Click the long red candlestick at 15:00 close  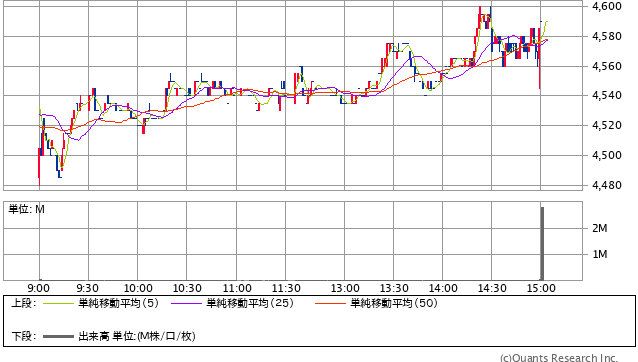540,59
